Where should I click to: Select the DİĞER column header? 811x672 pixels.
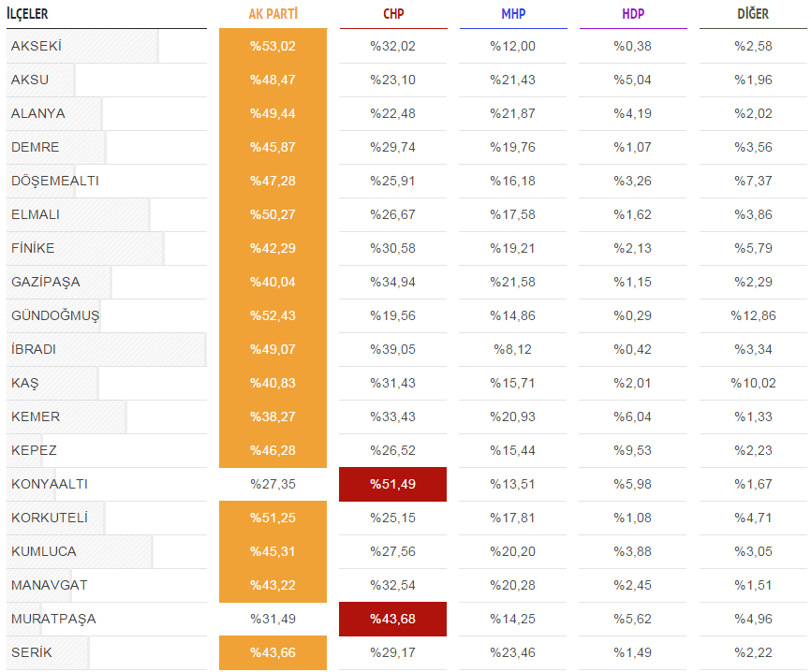753,14
